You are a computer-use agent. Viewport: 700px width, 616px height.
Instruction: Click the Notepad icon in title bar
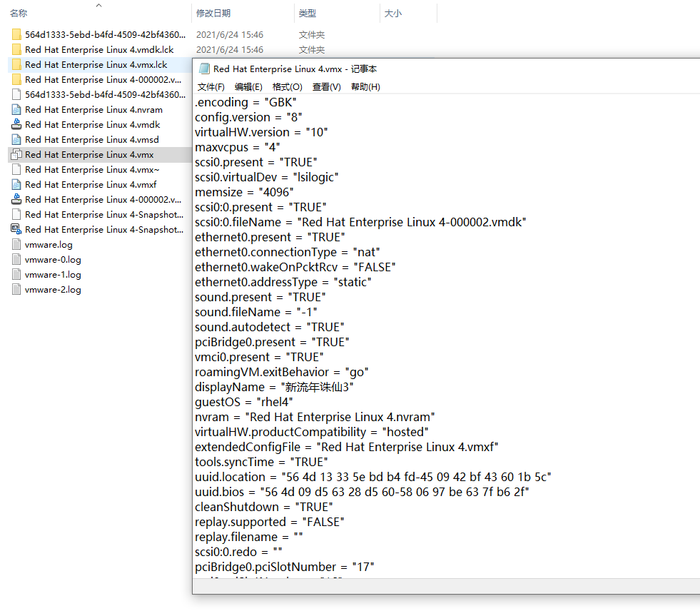click(x=204, y=69)
